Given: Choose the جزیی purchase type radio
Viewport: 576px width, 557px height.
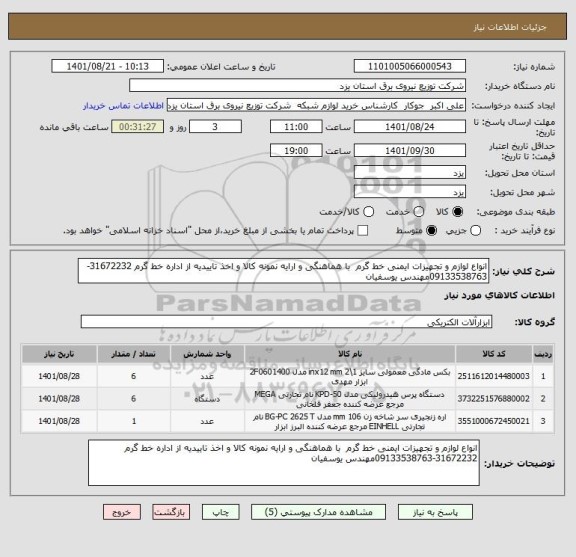Looking at the screenshot, I should [x=475, y=231].
